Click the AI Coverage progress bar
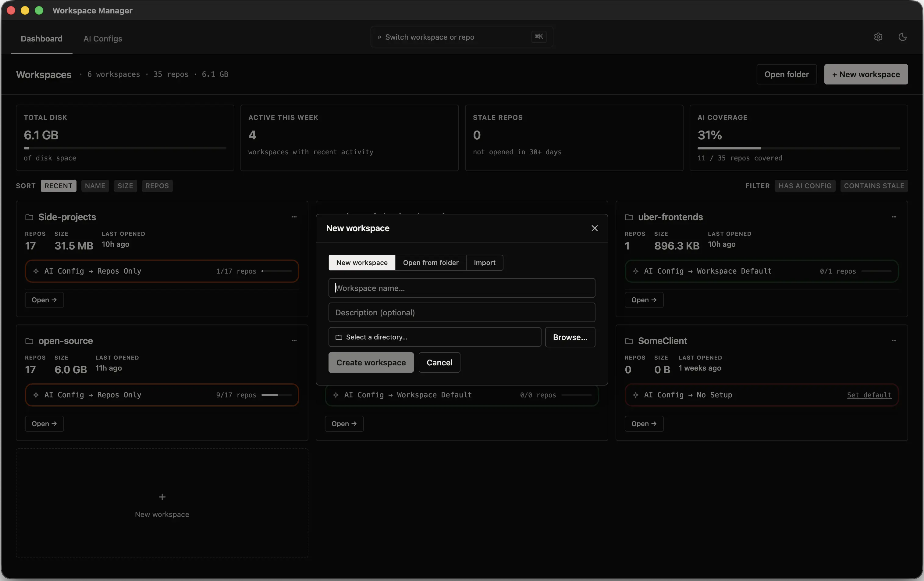 798,148
